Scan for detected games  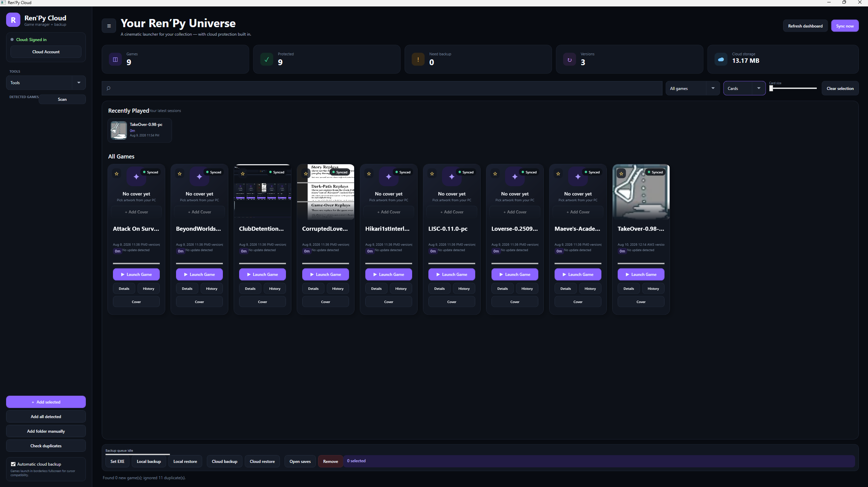62,99
